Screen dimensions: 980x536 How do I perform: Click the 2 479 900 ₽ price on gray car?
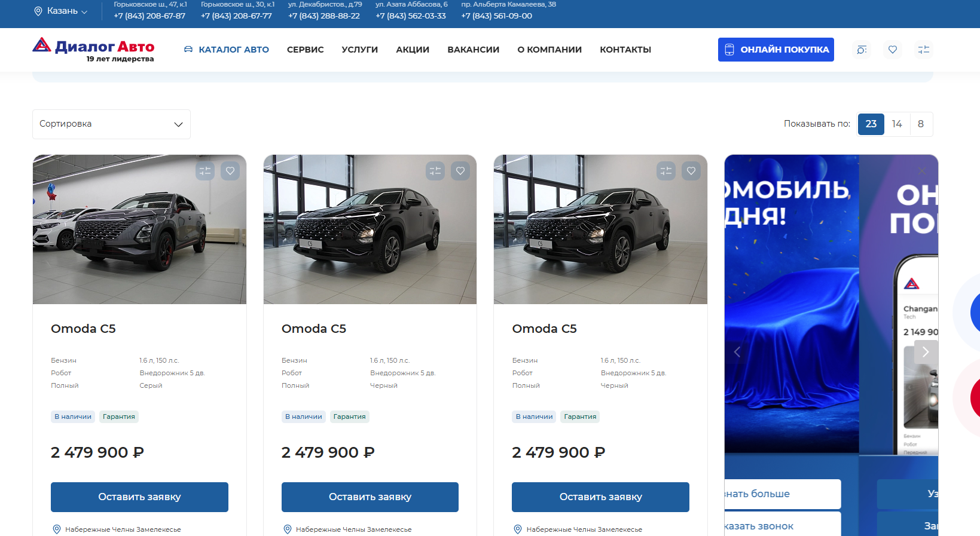tap(97, 452)
